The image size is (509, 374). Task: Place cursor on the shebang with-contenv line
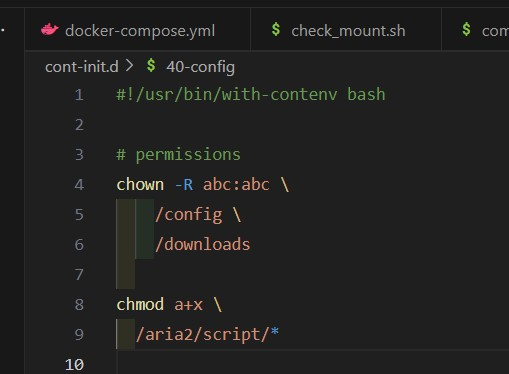click(251, 94)
